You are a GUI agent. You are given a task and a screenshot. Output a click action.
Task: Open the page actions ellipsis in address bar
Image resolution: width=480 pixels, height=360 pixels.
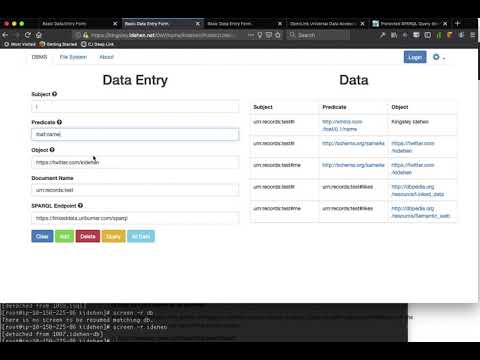(x=251, y=35)
